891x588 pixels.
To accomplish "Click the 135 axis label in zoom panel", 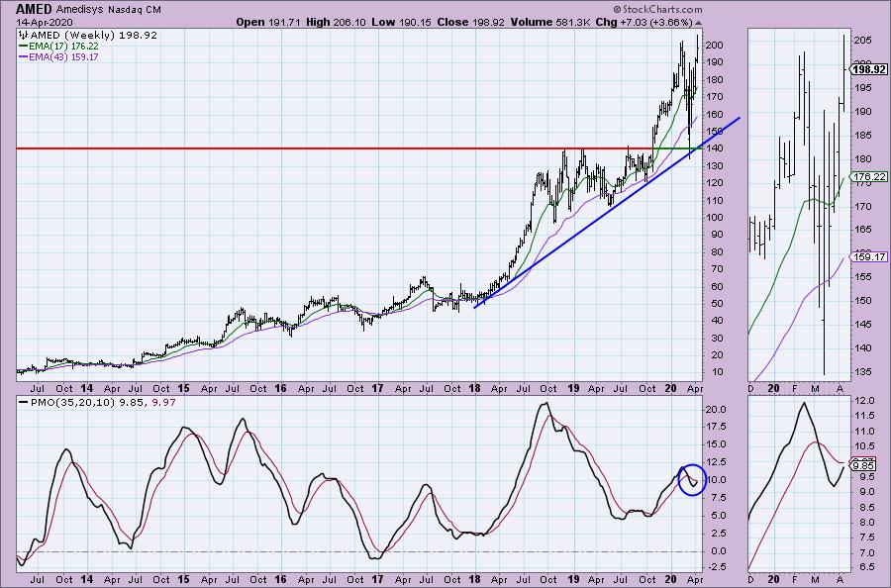I will [862, 372].
